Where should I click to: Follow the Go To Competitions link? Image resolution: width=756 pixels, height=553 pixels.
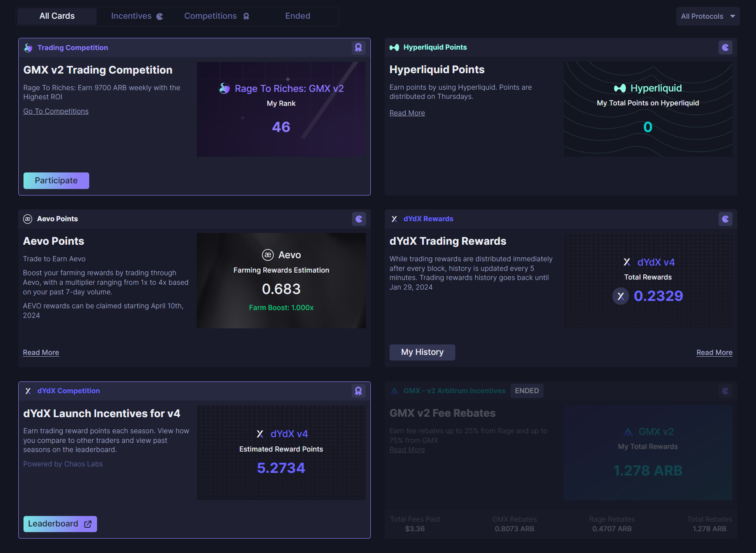coord(56,111)
